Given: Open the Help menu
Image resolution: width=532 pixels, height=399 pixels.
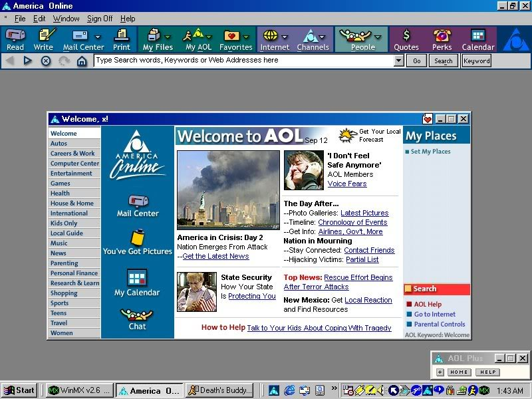Looking at the screenshot, I should click(128, 19).
